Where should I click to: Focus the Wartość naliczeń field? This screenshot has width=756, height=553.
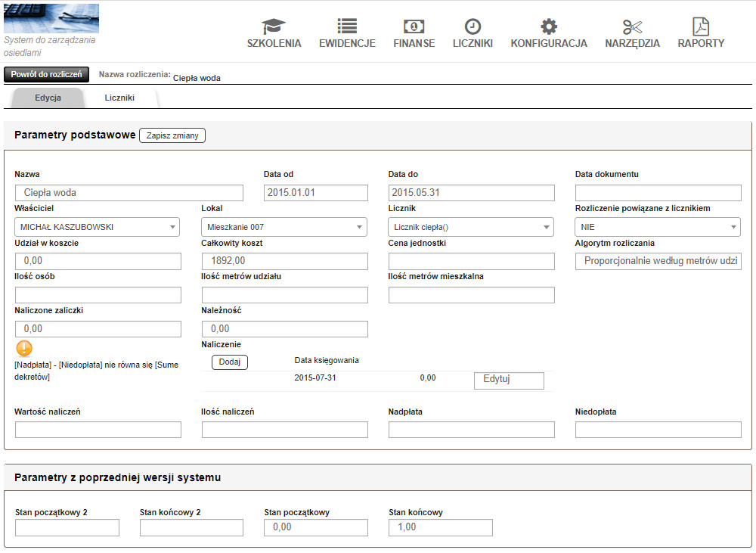click(98, 430)
